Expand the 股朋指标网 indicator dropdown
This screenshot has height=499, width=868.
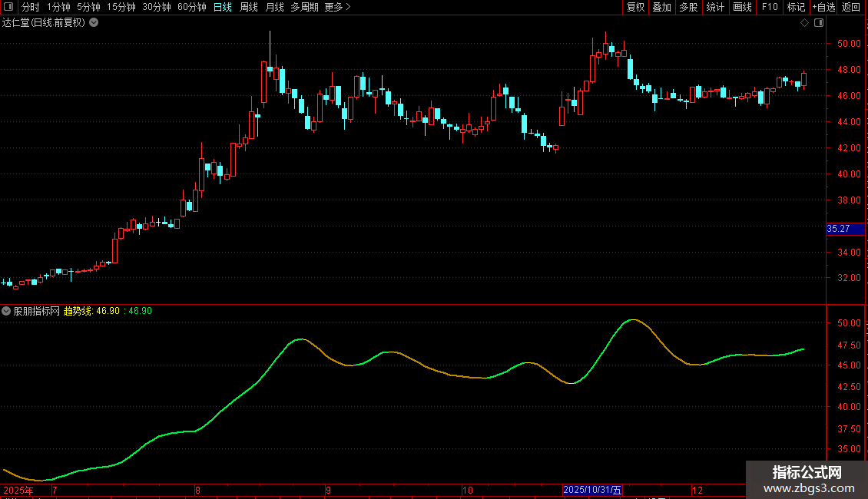[x=6, y=311]
